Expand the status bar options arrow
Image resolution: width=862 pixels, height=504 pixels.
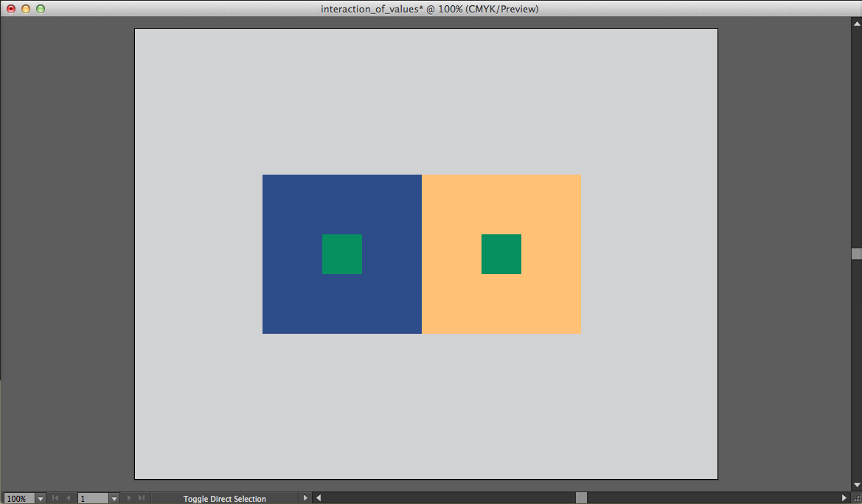(x=305, y=498)
